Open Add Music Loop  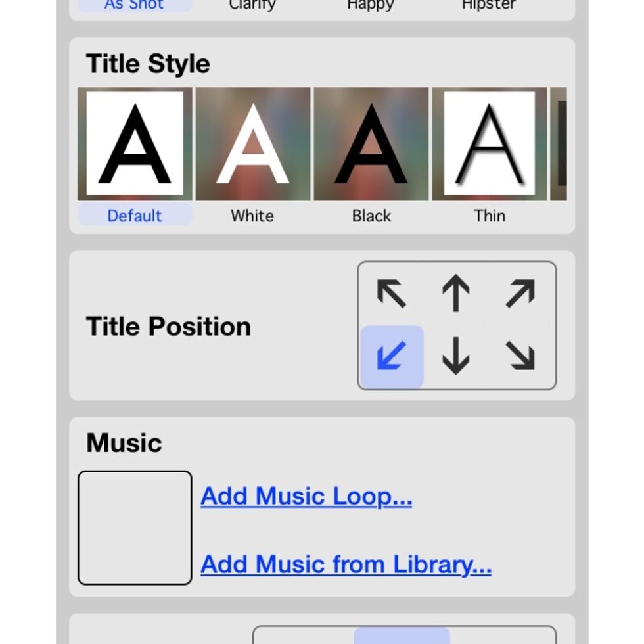click(x=306, y=497)
